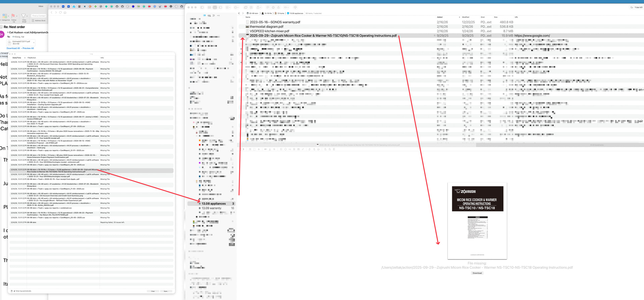Toggle 'Show log automatically' checkbox
644x300 pixels.
[x=14, y=291]
